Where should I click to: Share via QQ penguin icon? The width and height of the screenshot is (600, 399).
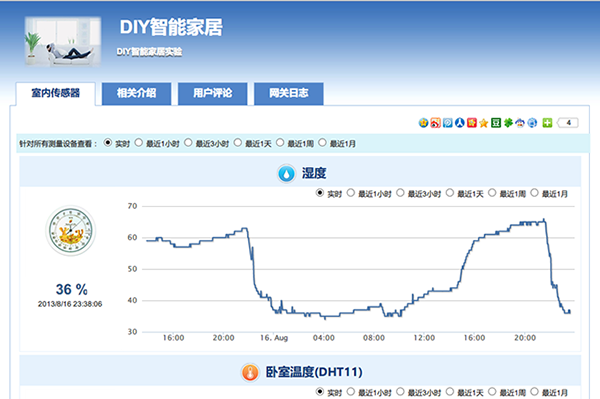pos(520,122)
